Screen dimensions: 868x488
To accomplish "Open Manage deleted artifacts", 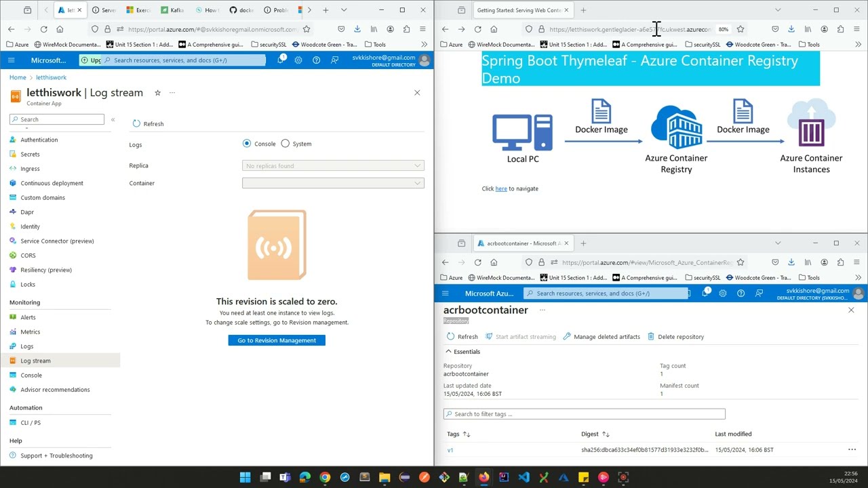I will tap(601, 337).
